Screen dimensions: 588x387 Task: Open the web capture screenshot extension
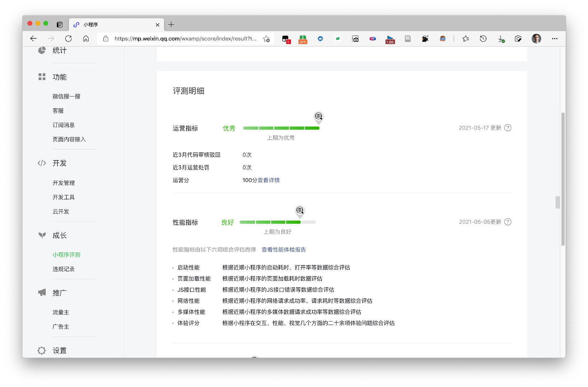355,39
